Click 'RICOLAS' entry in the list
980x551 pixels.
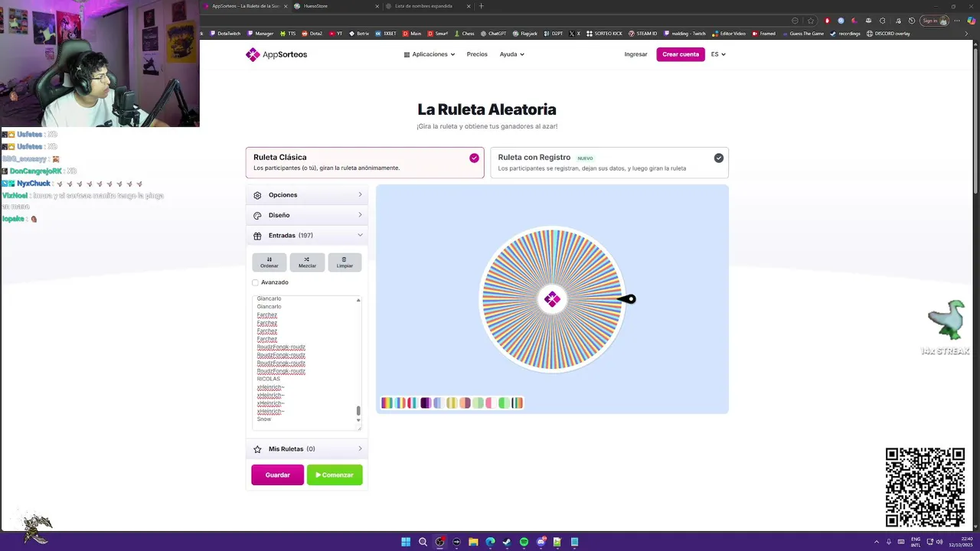pos(269,379)
